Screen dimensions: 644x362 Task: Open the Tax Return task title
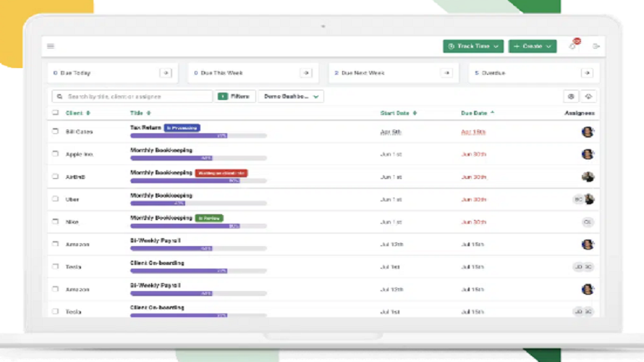145,127
